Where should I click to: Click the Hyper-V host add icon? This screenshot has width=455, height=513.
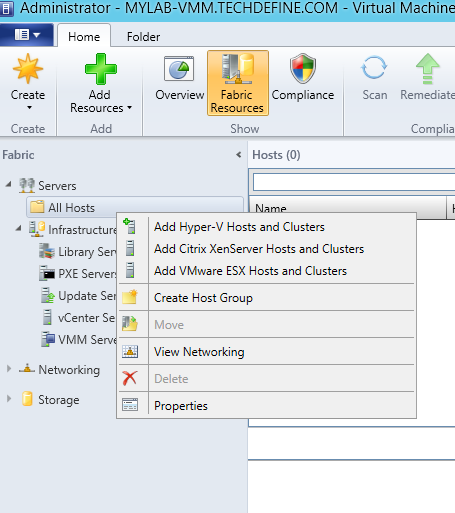[130, 226]
